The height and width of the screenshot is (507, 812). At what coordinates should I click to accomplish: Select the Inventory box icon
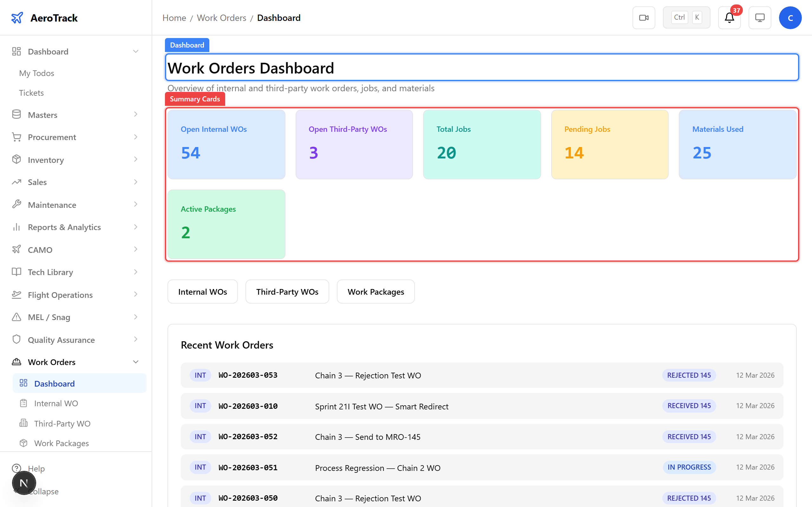tap(16, 159)
